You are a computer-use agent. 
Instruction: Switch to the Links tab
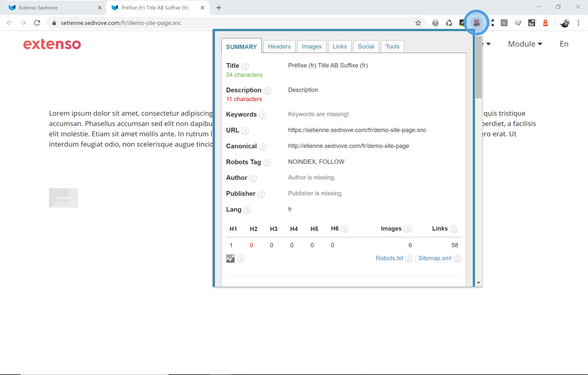339,46
